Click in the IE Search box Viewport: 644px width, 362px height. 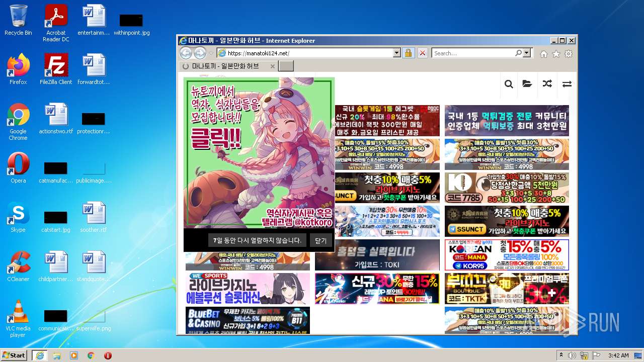(x=473, y=53)
